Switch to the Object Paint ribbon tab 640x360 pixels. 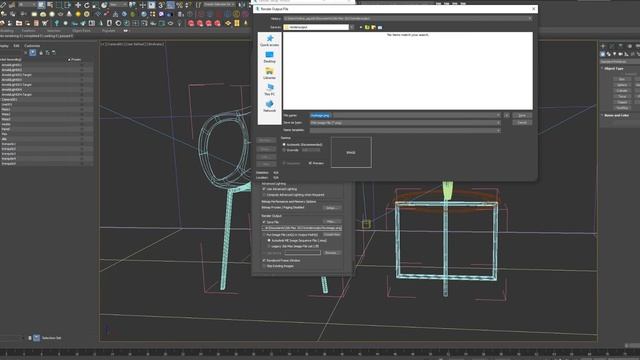[81, 31]
